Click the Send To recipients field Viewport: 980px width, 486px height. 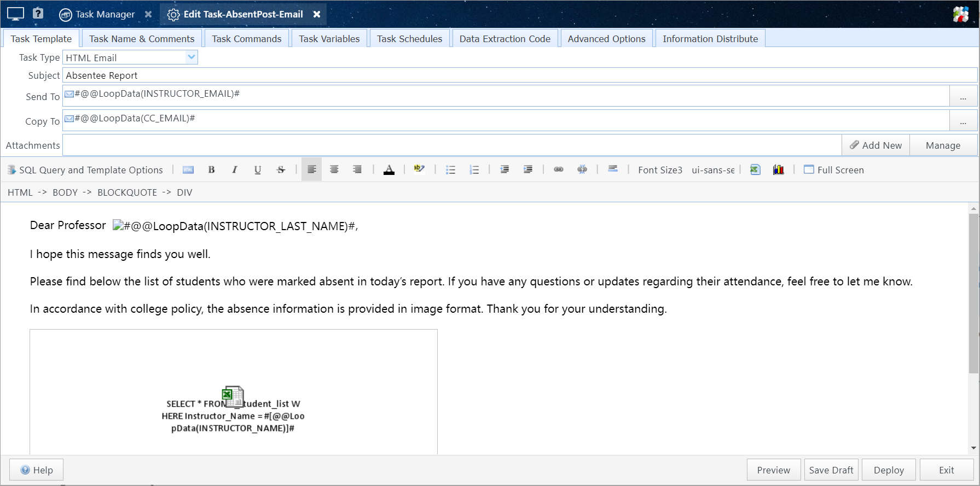pos(506,96)
